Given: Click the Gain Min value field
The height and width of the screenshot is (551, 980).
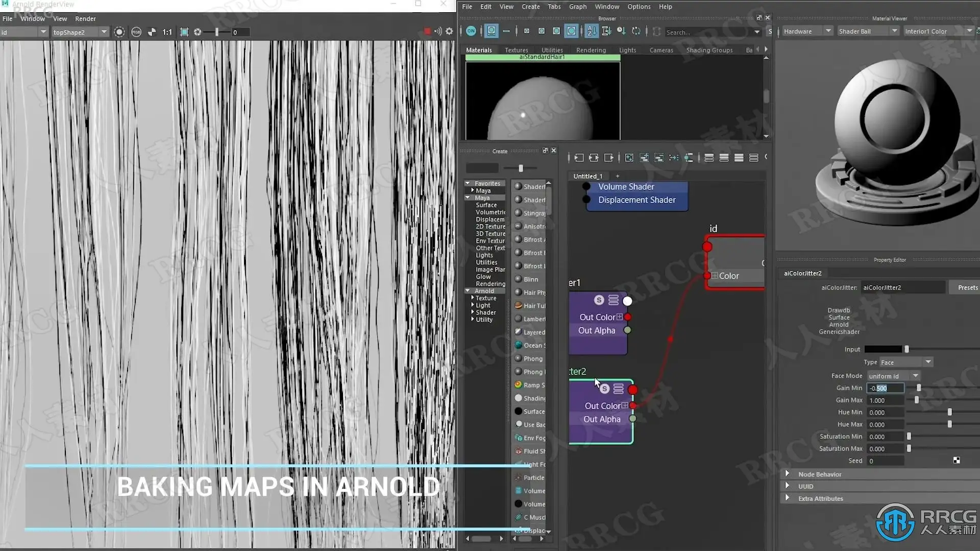Looking at the screenshot, I should [885, 388].
